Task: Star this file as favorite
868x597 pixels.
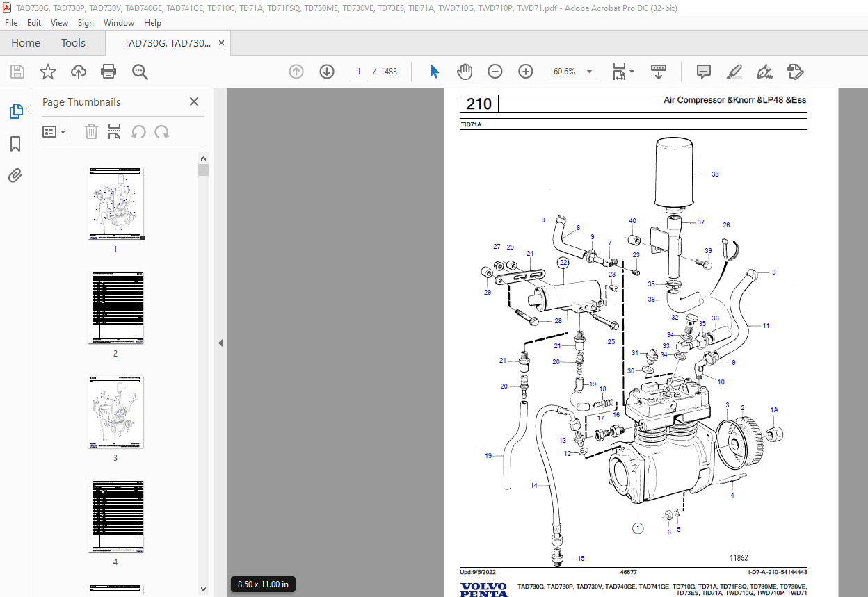Action: tap(47, 72)
